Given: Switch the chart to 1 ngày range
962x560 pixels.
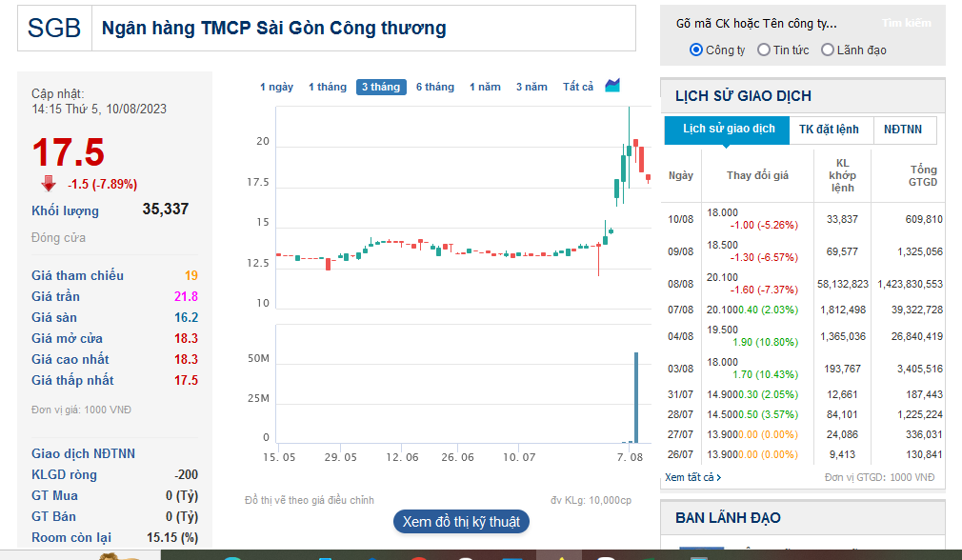Looking at the screenshot, I should [277, 87].
